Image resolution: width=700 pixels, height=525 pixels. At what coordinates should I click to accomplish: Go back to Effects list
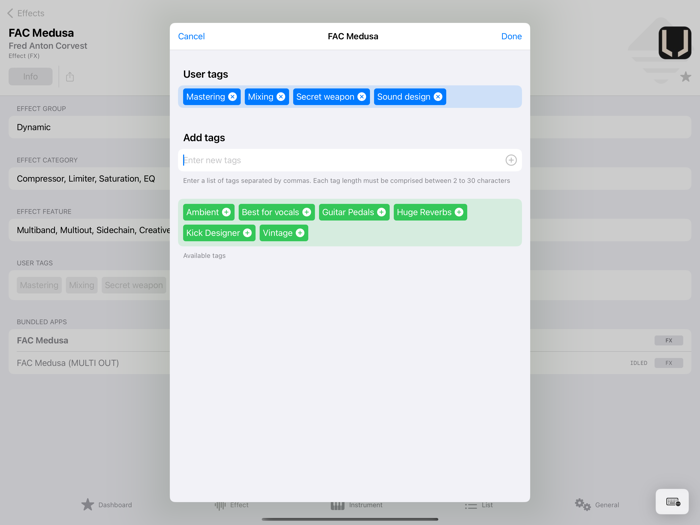pos(26,13)
